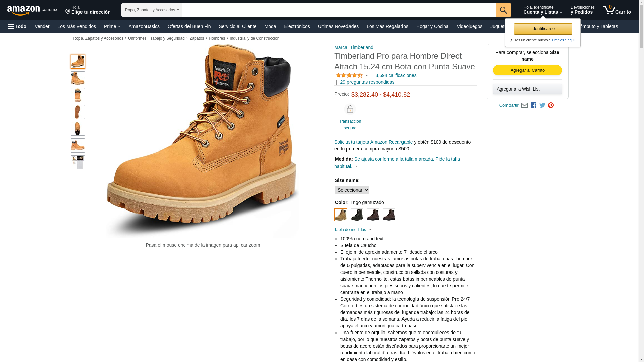Expand the star rating breakdown arrow

pyautogui.click(x=367, y=76)
